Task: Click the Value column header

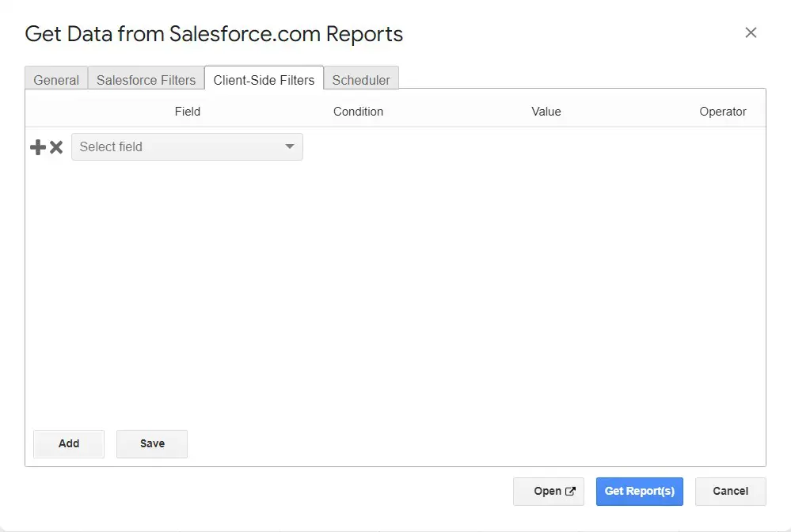Action: 546,112
